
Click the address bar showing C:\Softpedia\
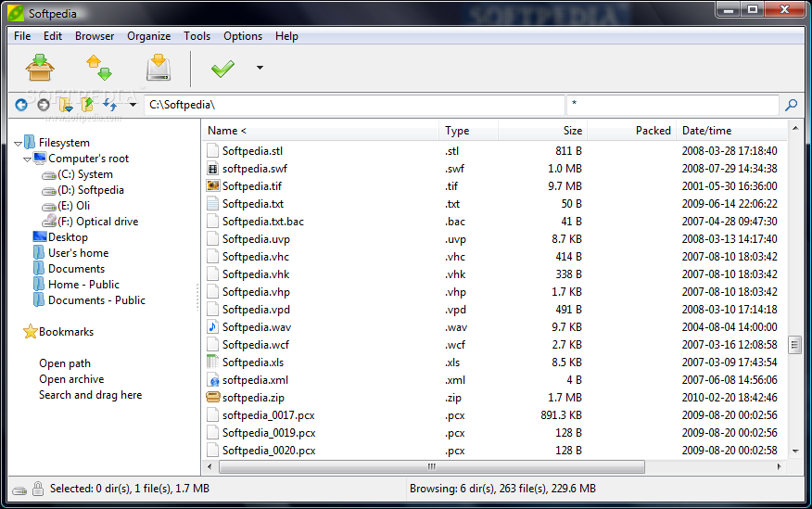[x=354, y=105]
